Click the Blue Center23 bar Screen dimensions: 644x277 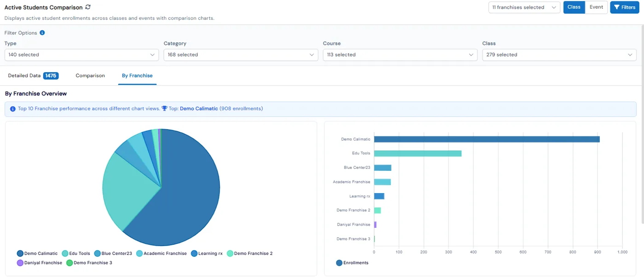(x=383, y=168)
